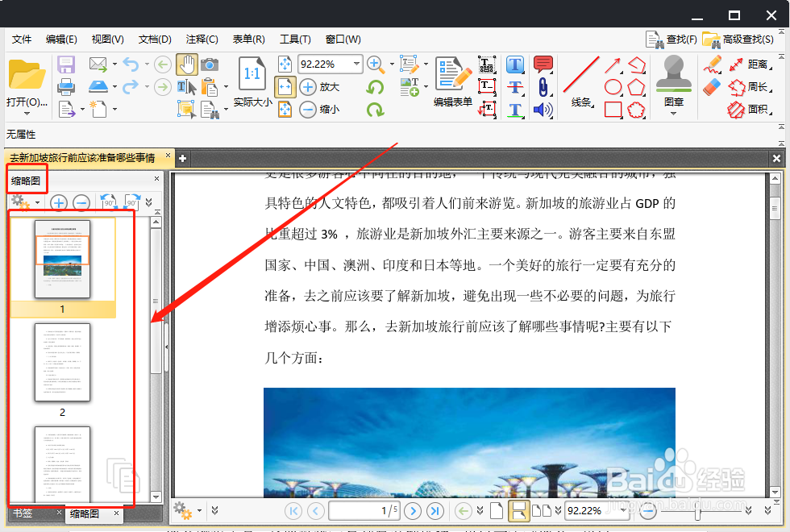This screenshot has height=532, width=790.
Task: Toggle single page layout in status bar
Action: click(x=497, y=511)
